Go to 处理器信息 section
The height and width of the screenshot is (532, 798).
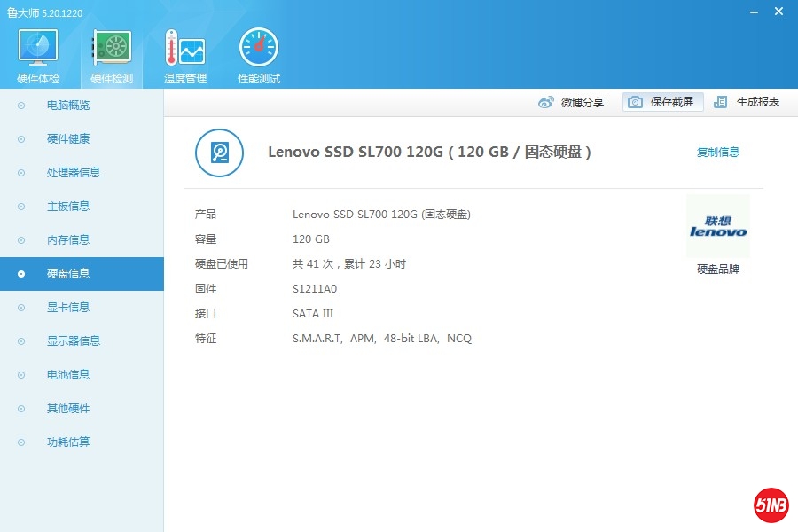coord(73,173)
